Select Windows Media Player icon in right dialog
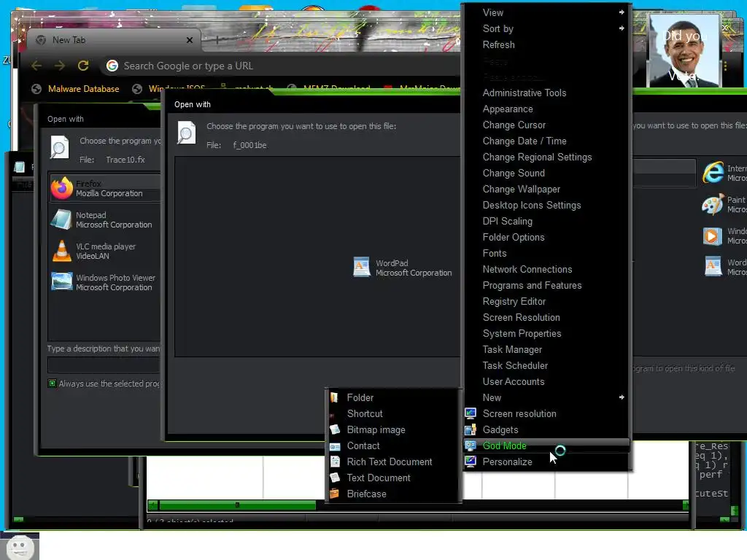The image size is (747, 560). (x=713, y=236)
